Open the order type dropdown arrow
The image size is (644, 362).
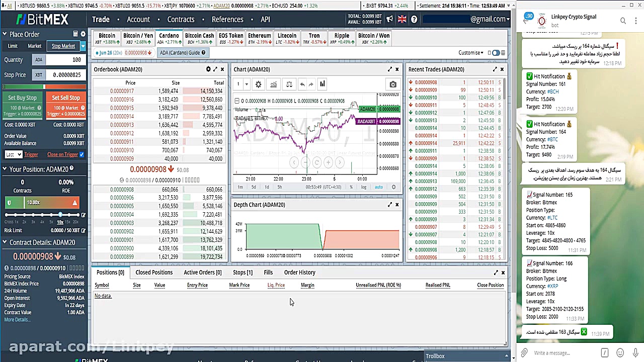(83, 46)
